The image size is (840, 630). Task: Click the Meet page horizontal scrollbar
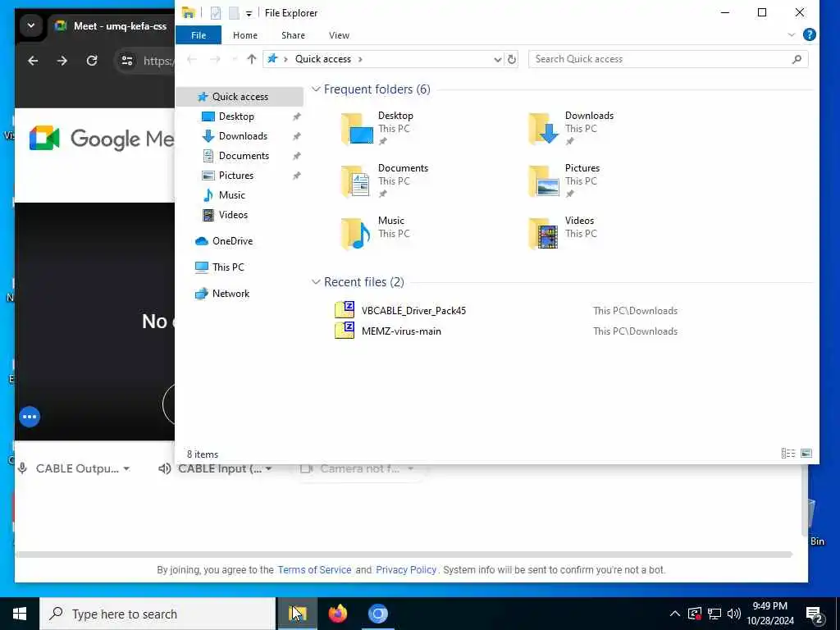tap(404, 555)
